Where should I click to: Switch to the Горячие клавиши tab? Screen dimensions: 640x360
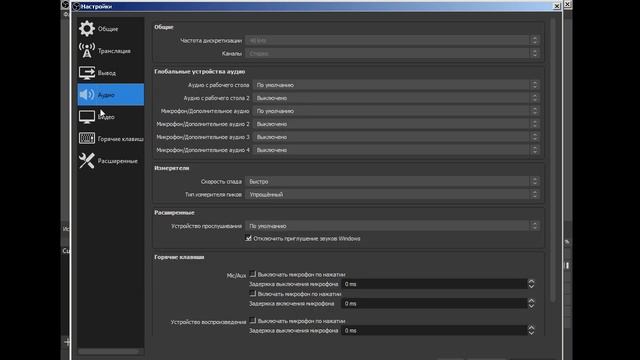click(x=111, y=139)
